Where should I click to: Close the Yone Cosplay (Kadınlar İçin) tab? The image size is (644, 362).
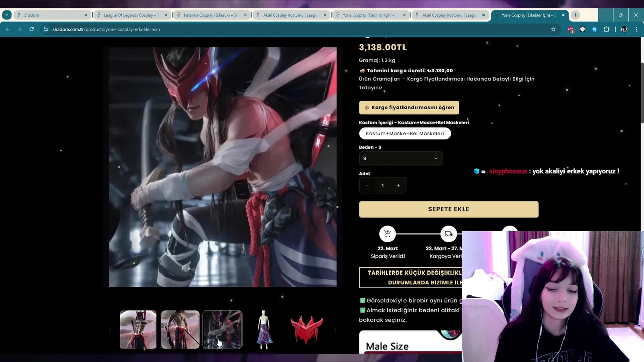(x=404, y=15)
